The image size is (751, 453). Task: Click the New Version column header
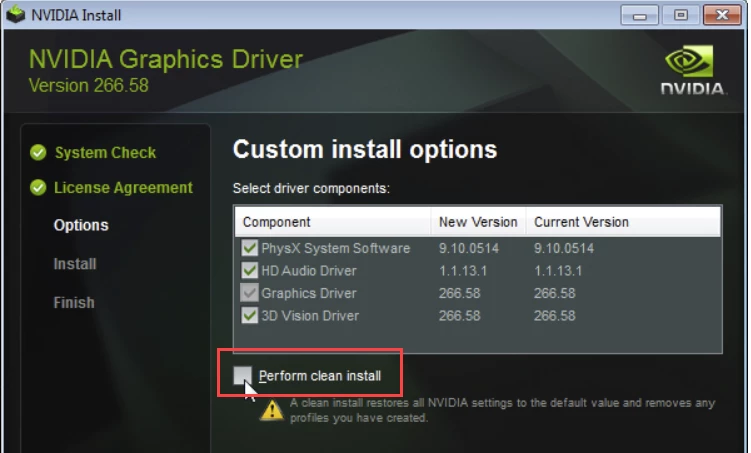click(478, 222)
